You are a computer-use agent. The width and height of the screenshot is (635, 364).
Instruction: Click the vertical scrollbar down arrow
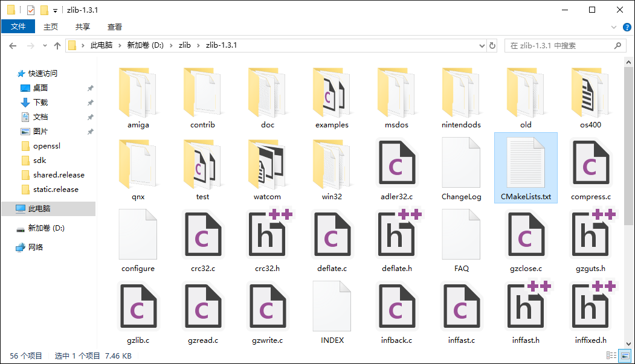pyautogui.click(x=630, y=345)
